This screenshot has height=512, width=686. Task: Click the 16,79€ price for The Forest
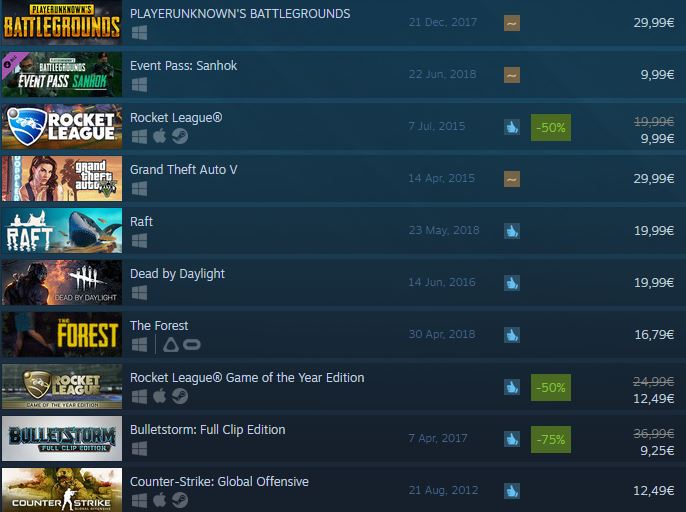coord(654,335)
